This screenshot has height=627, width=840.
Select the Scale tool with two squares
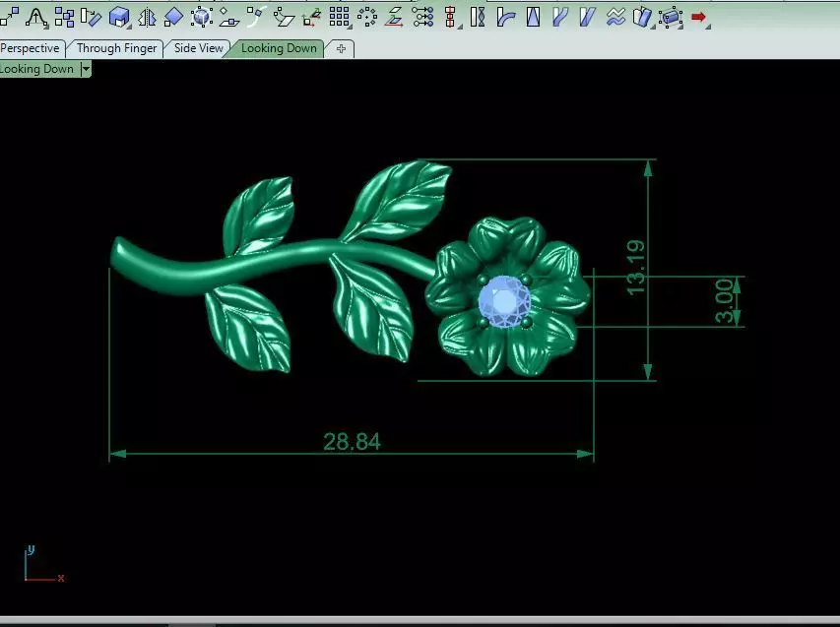[x=9, y=16]
